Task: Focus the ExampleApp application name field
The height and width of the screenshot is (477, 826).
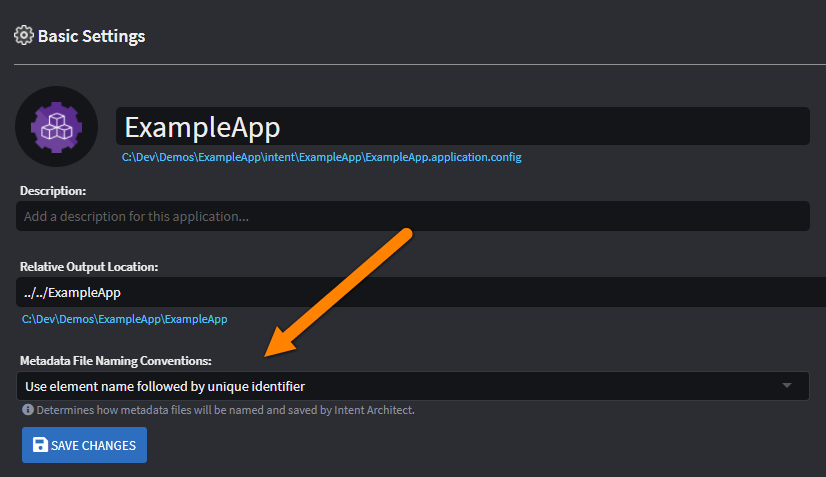Action: click(x=462, y=127)
